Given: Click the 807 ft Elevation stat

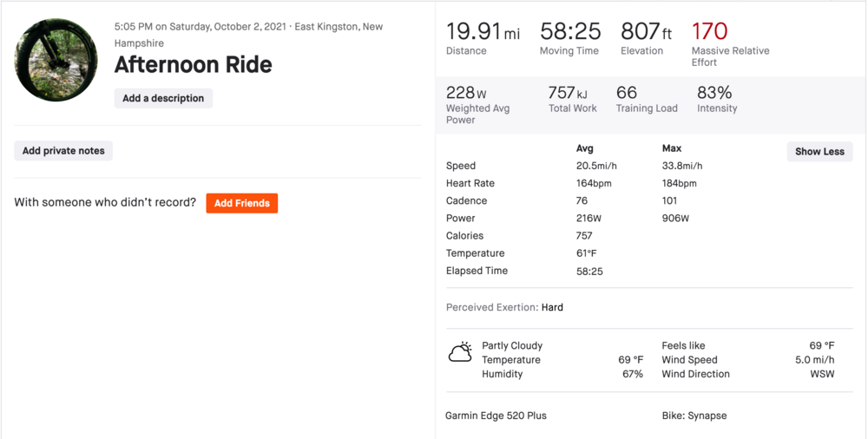Looking at the screenshot, I should pyautogui.click(x=646, y=32).
